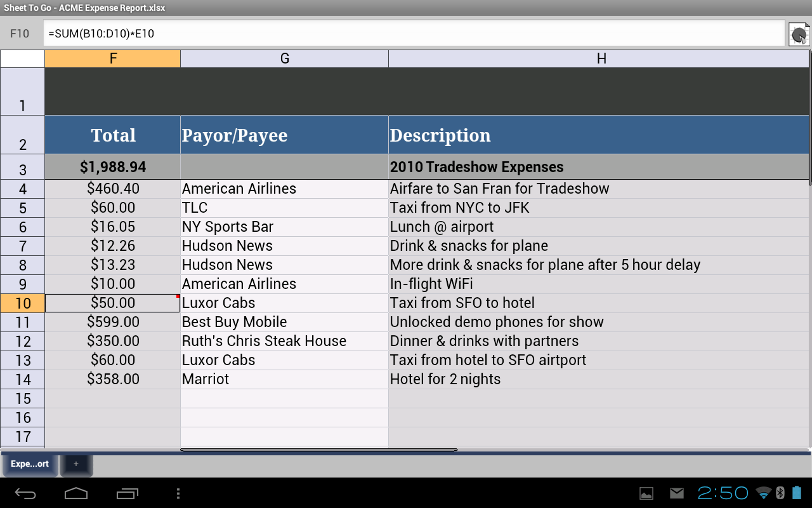Select Unlocked demo phones for show cell
812x508 pixels.
(x=599, y=322)
